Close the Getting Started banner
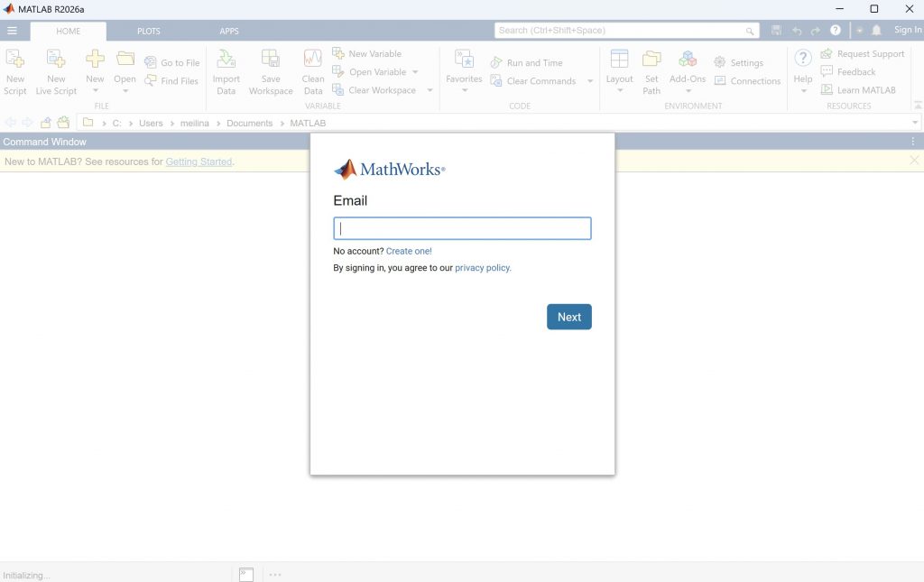This screenshot has width=924, height=582. point(914,161)
